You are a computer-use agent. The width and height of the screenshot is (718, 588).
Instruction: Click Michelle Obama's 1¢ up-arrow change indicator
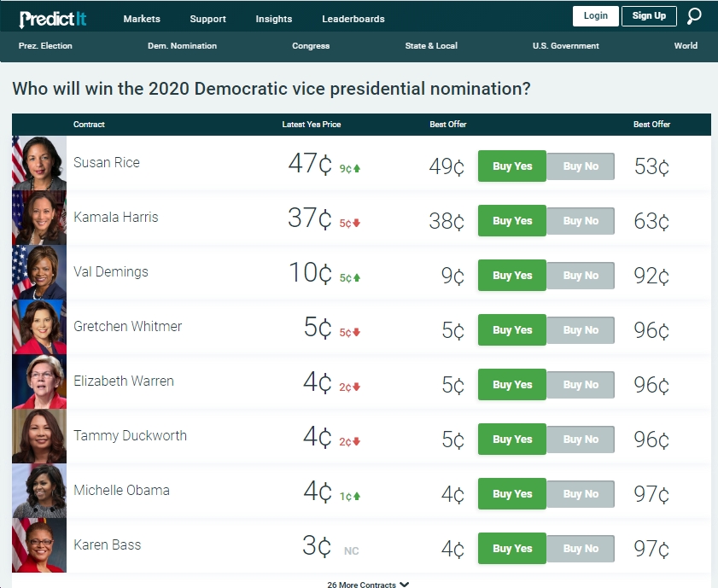(350, 497)
